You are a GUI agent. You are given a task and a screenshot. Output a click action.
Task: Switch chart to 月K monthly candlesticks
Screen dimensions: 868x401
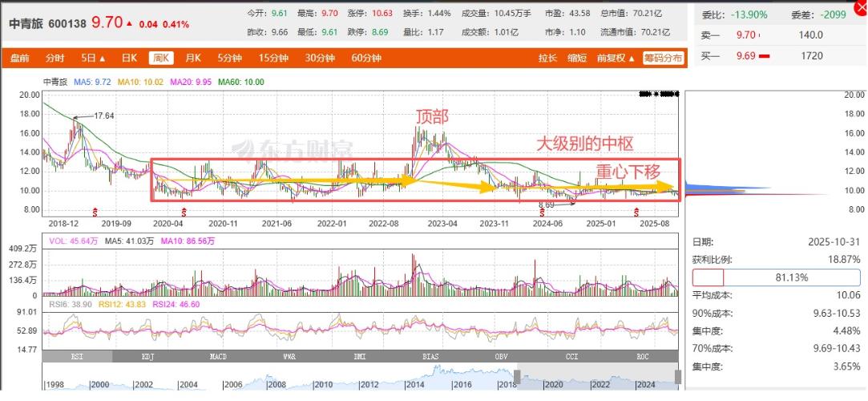(193, 59)
